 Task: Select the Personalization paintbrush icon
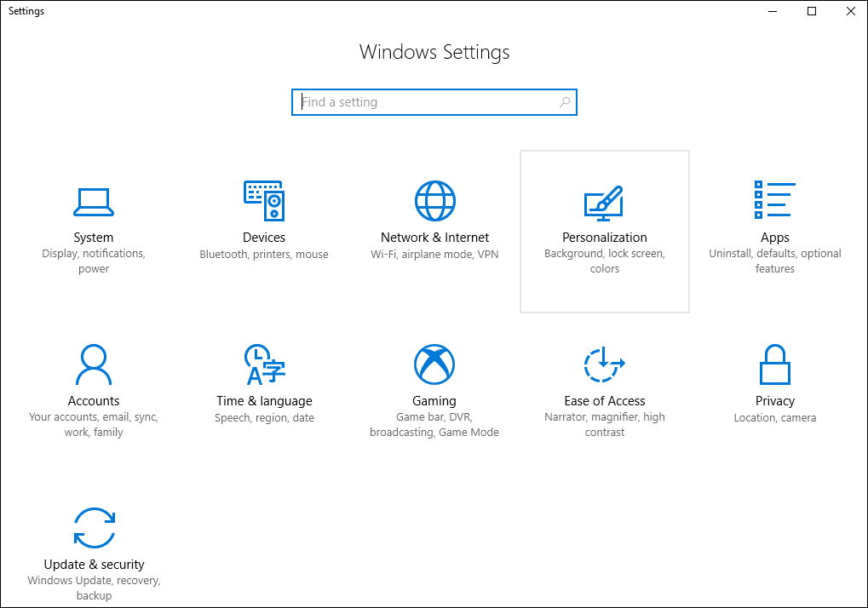604,202
